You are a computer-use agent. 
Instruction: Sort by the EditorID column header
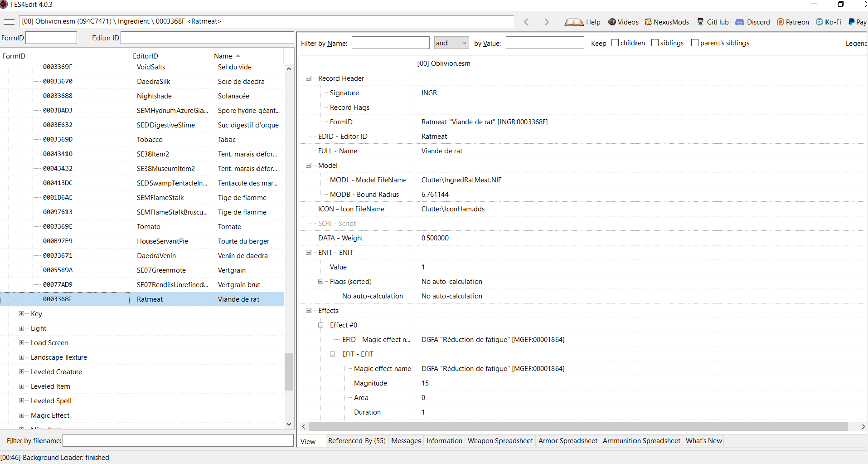170,56
